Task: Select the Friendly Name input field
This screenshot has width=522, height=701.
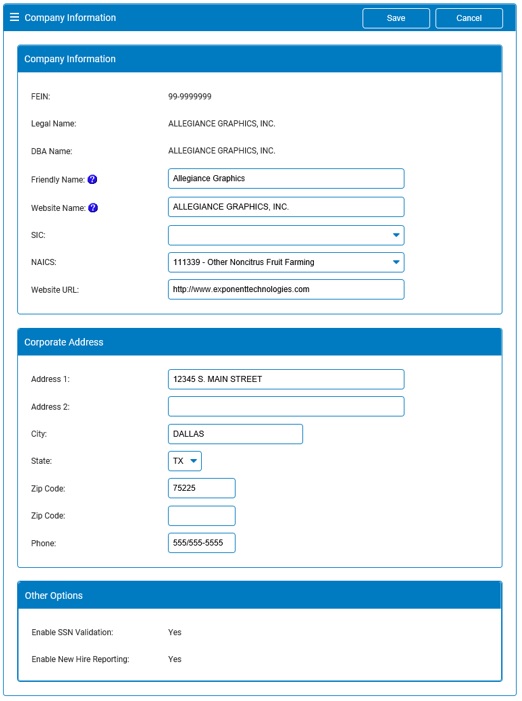Action: 286,178
